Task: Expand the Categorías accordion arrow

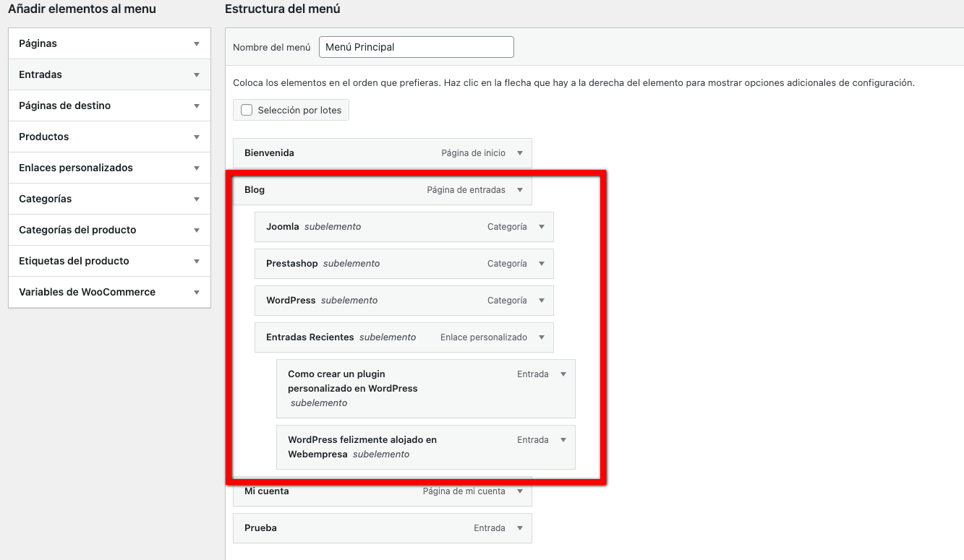Action: pyautogui.click(x=197, y=199)
